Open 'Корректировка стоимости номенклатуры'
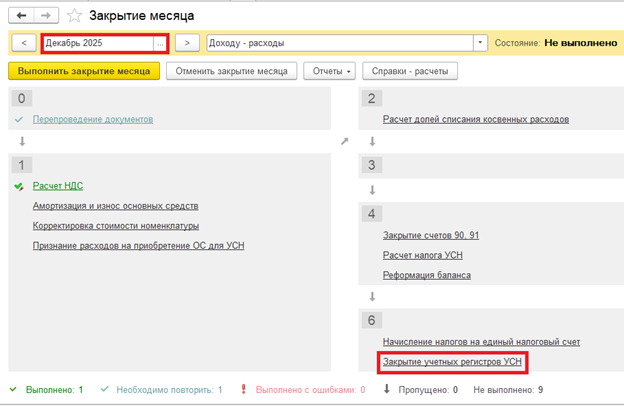This screenshot has height=406, width=624. point(116,226)
